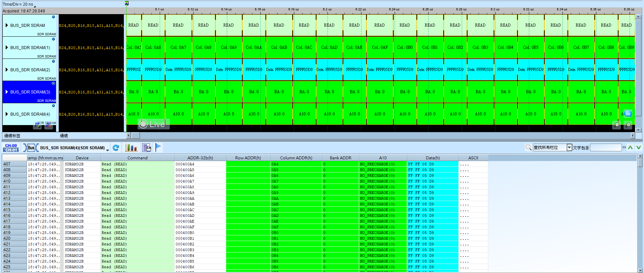Open settings gear for BUS_SDR SDRAM channel
Screen dimensions: 644x273
click(x=53, y=17)
